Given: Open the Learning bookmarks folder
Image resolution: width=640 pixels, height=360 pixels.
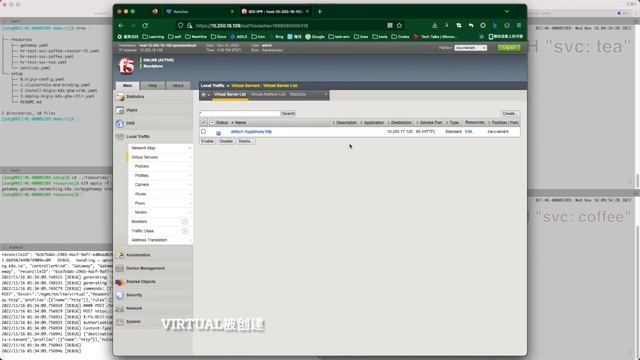Looking at the screenshot, I should click(153, 37).
